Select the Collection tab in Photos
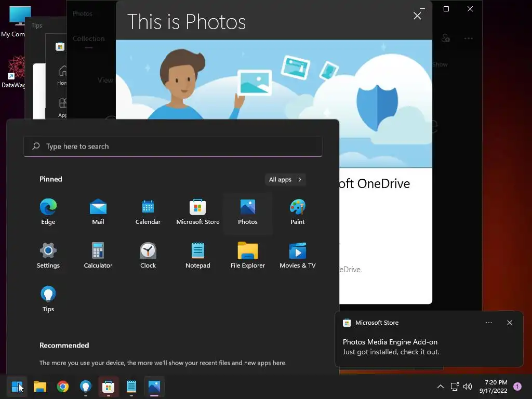 click(88, 38)
